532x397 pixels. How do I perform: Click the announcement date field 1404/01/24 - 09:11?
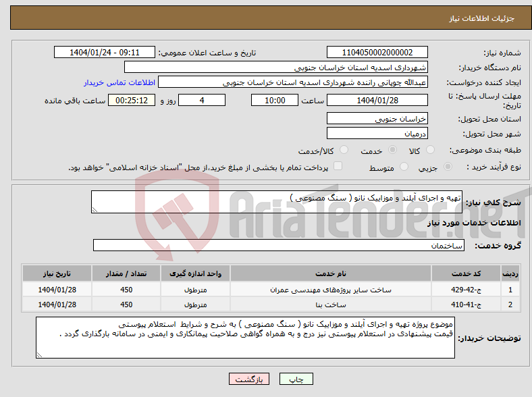click(105, 52)
